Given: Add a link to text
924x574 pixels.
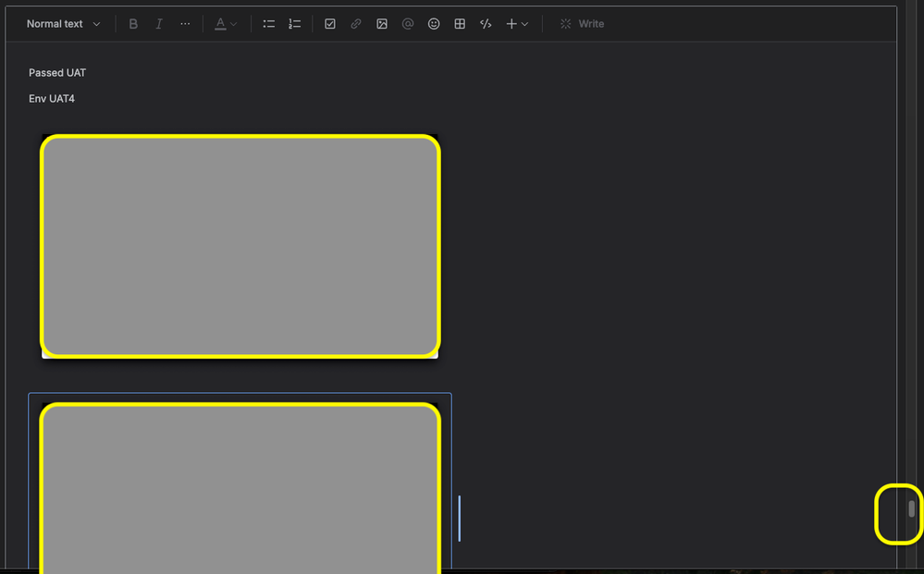Looking at the screenshot, I should 356,24.
